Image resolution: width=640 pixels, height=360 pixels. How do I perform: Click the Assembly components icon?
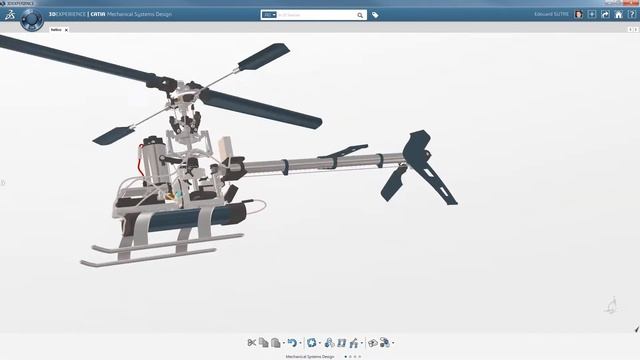pos(329,343)
